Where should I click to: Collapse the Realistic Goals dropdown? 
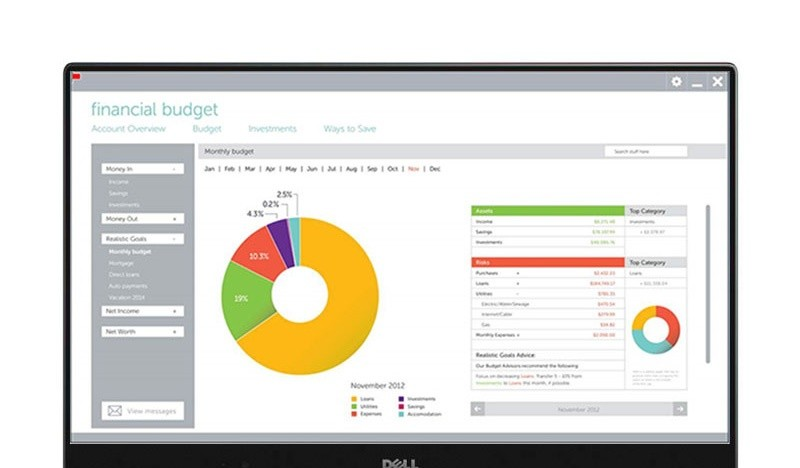pyautogui.click(x=142, y=239)
